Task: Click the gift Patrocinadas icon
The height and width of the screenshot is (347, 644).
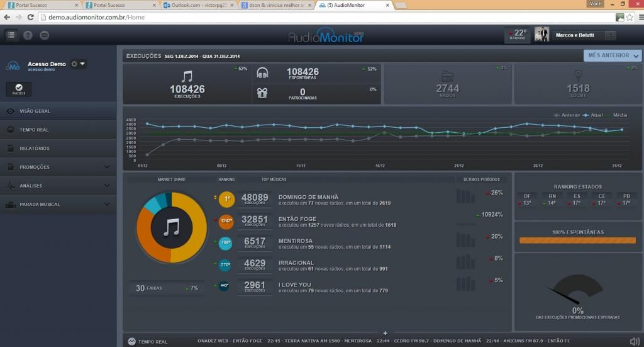Action: (x=263, y=93)
